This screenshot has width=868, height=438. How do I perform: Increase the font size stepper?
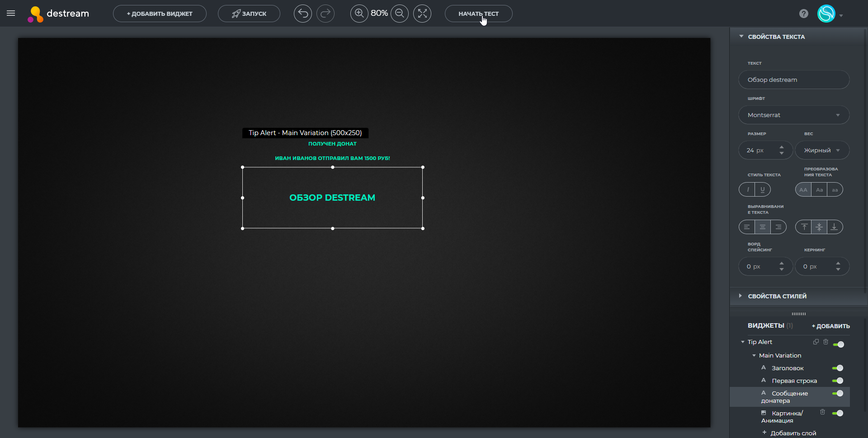pyautogui.click(x=782, y=147)
